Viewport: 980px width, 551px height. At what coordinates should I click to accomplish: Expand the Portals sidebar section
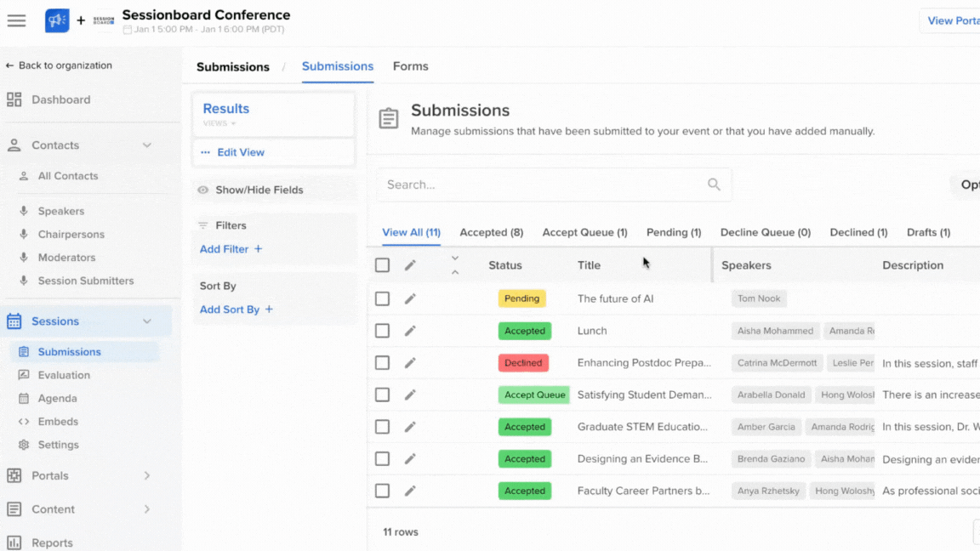tap(147, 476)
